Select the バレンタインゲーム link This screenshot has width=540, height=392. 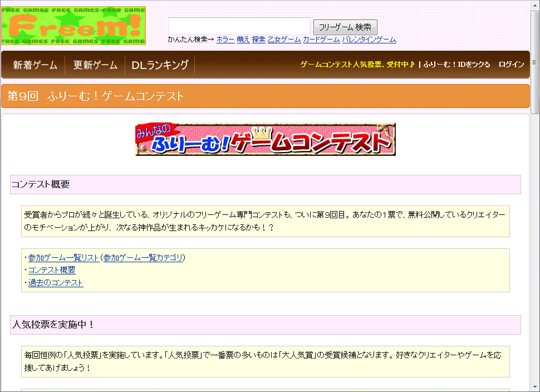(370, 40)
